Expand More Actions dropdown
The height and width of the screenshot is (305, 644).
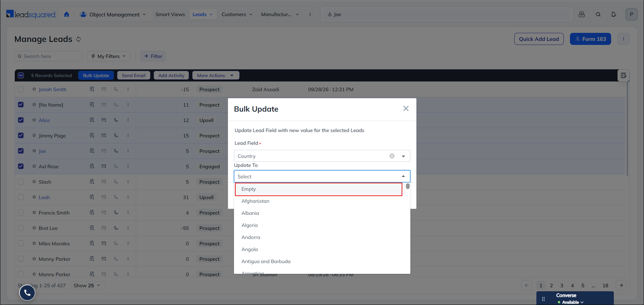(216, 75)
